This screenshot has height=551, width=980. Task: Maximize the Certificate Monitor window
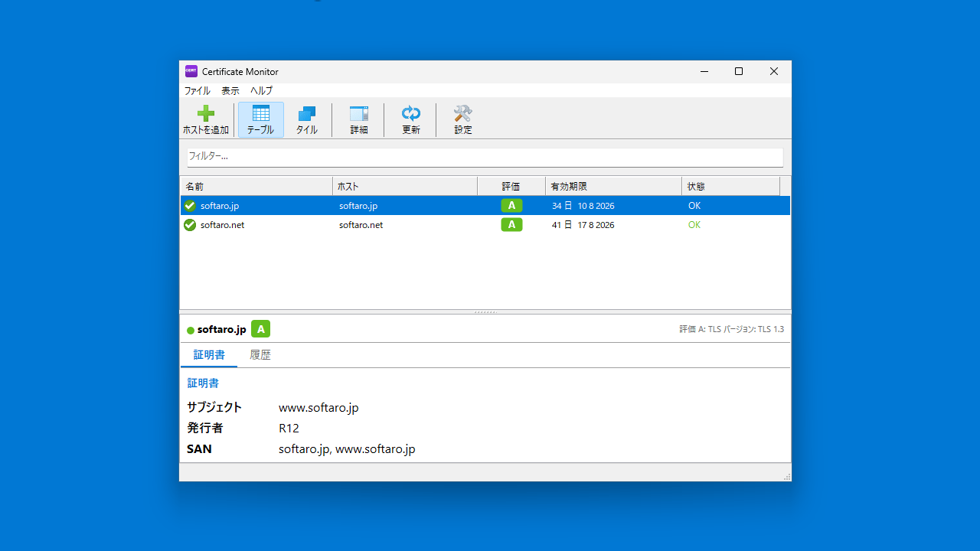click(x=739, y=71)
